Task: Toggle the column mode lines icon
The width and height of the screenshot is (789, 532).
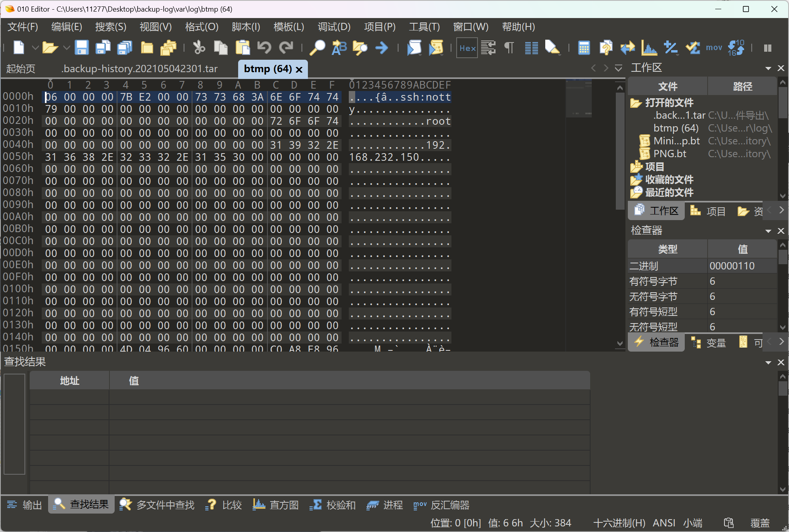Action: [531, 48]
